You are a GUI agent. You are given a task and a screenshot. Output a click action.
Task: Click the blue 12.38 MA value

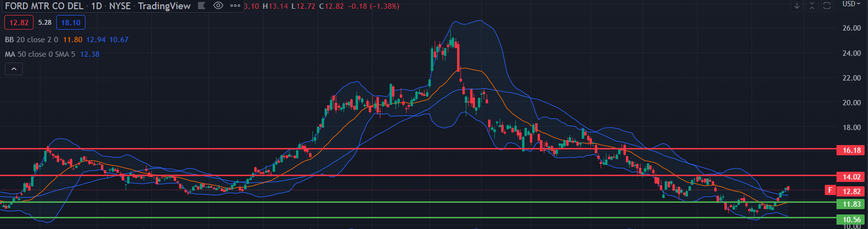89,54
